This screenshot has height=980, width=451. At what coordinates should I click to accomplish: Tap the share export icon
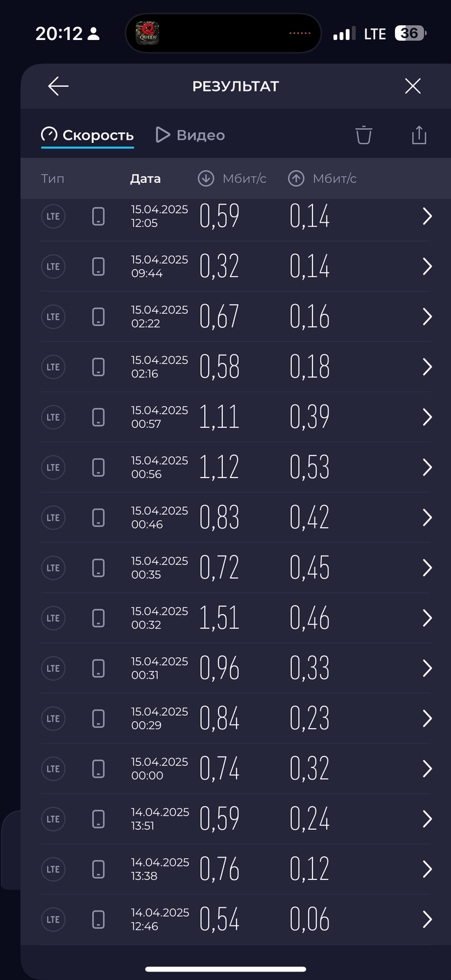pos(419,135)
